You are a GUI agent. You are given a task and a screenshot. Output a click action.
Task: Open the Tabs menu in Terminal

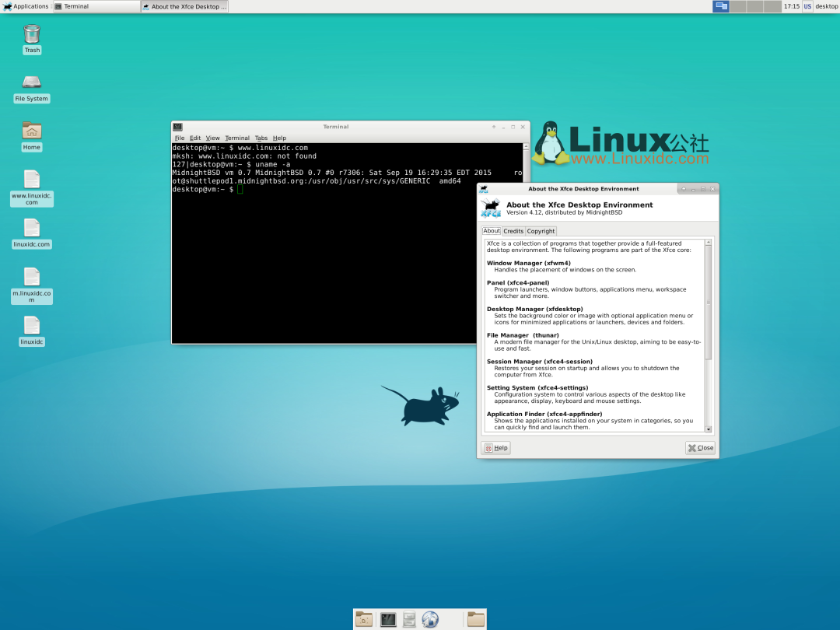click(x=261, y=138)
